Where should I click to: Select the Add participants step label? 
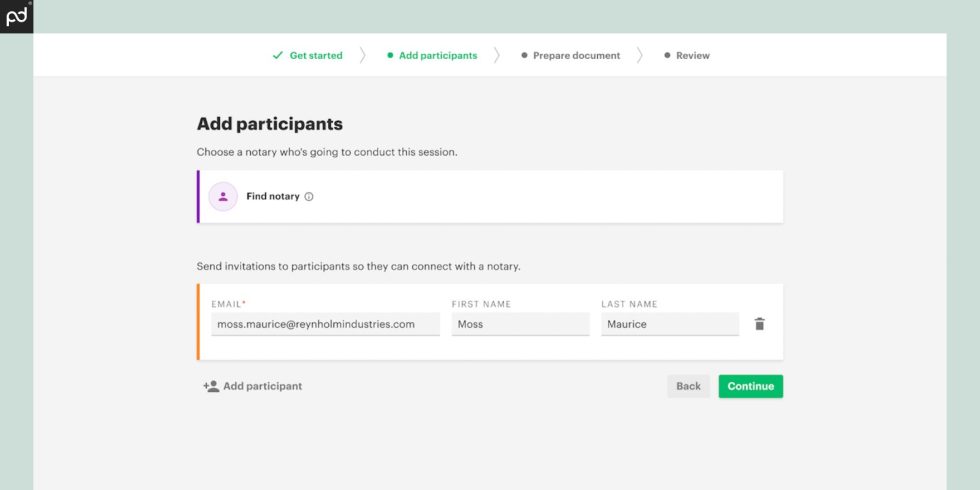438,56
